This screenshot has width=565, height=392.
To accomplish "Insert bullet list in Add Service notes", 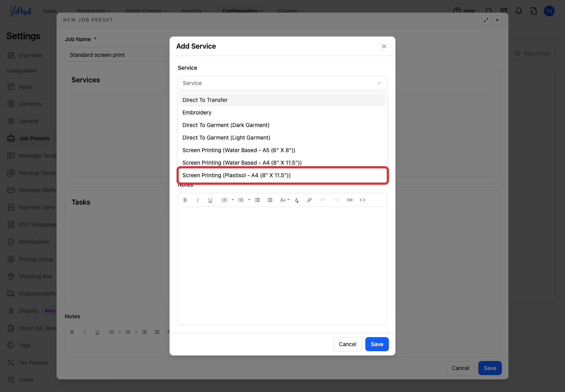I will (241, 200).
